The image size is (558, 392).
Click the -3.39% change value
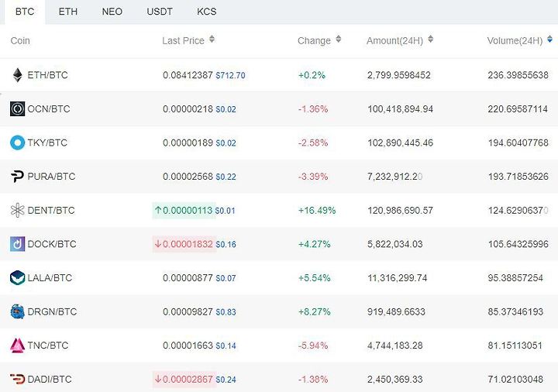tap(313, 177)
